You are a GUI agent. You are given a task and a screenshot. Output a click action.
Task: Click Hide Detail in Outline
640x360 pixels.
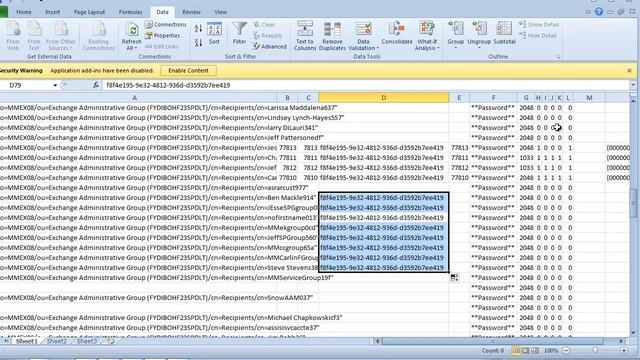[x=538, y=36]
